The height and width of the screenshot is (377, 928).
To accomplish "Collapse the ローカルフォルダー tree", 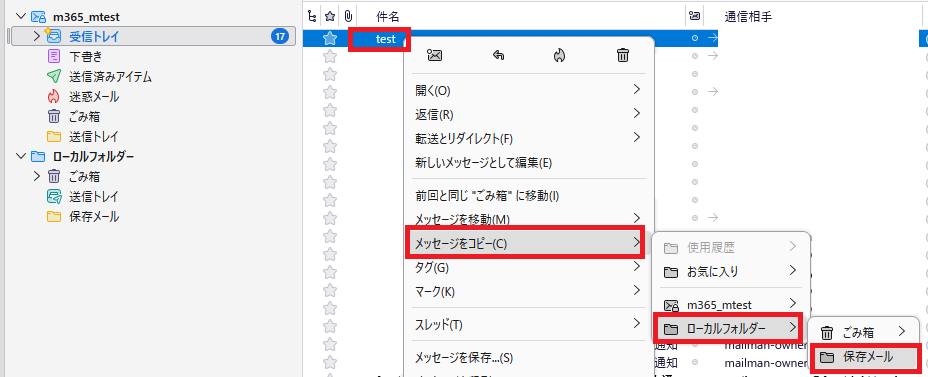I will click(x=21, y=156).
